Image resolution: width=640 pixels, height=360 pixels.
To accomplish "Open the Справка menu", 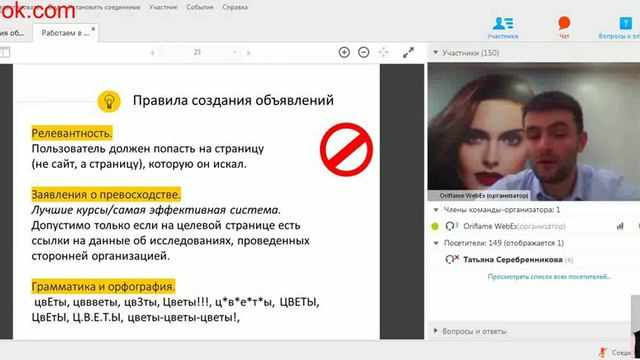I will pyautogui.click(x=235, y=7).
